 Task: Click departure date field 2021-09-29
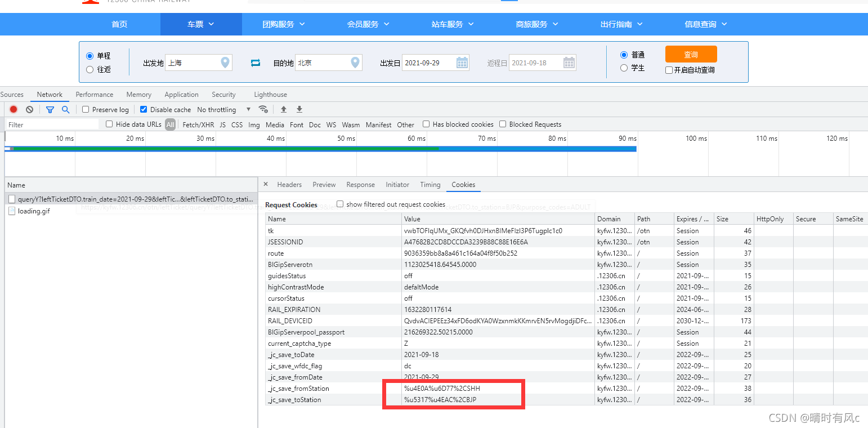[x=436, y=63]
